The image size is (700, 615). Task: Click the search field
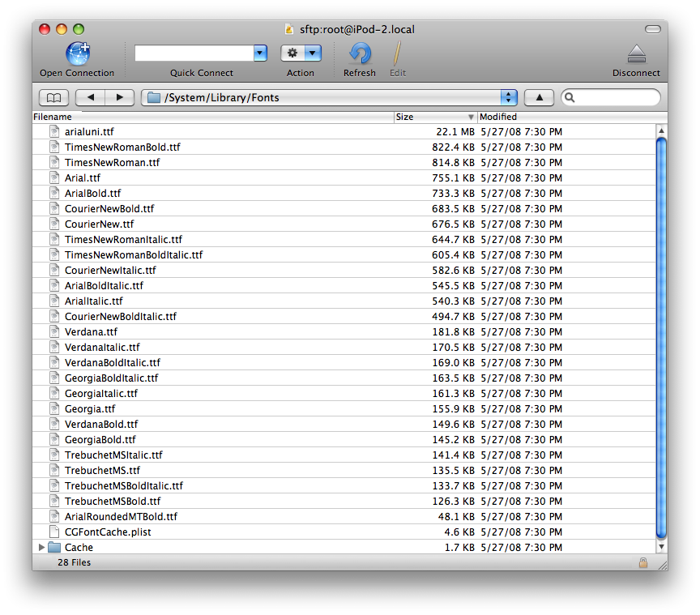click(610, 97)
